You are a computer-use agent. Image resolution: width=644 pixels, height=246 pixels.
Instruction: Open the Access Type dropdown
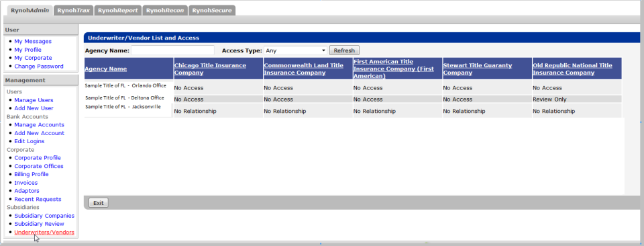click(x=295, y=50)
